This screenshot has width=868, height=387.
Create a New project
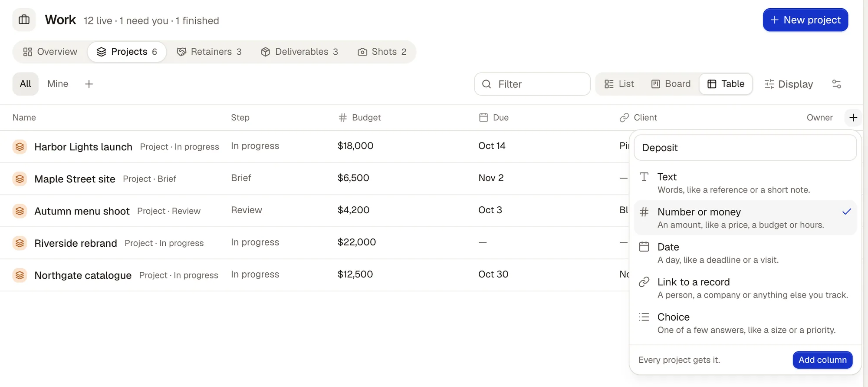point(806,20)
